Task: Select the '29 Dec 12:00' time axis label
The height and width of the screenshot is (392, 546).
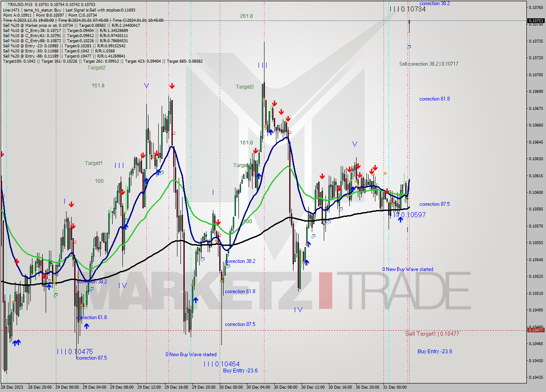Action: click(149, 387)
